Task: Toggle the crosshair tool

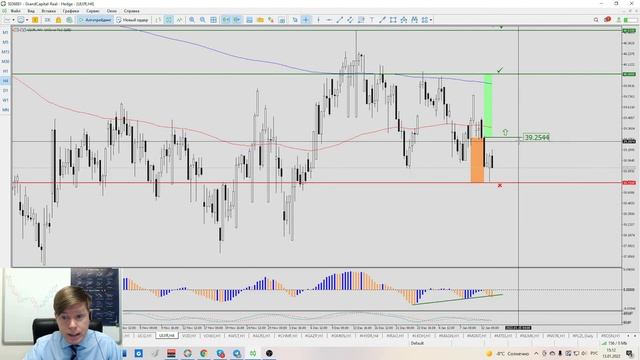Action: tap(306, 20)
